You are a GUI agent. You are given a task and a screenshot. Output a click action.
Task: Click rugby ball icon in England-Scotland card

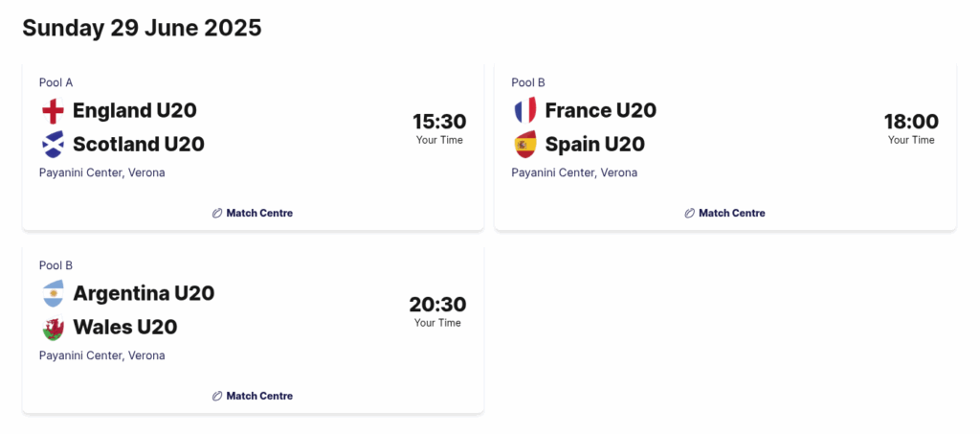coord(217,214)
